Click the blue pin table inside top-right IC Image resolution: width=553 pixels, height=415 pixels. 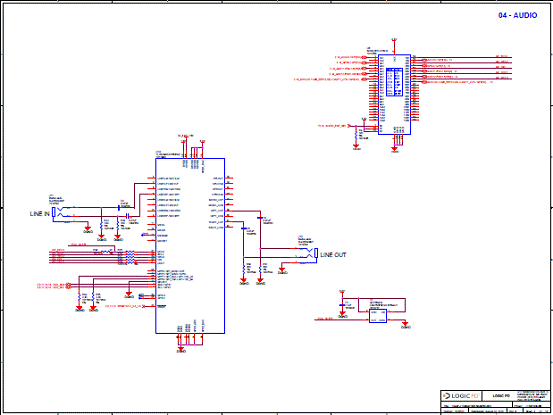pyautogui.click(x=394, y=82)
